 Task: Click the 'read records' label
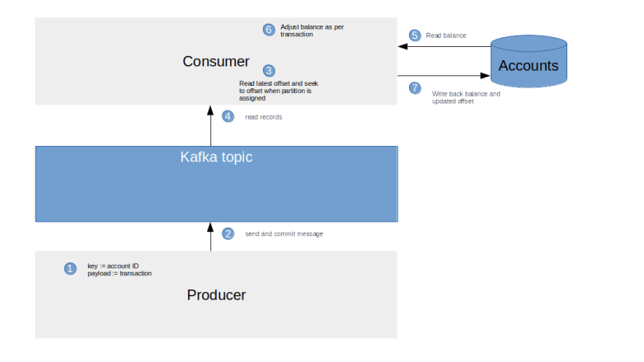point(264,118)
